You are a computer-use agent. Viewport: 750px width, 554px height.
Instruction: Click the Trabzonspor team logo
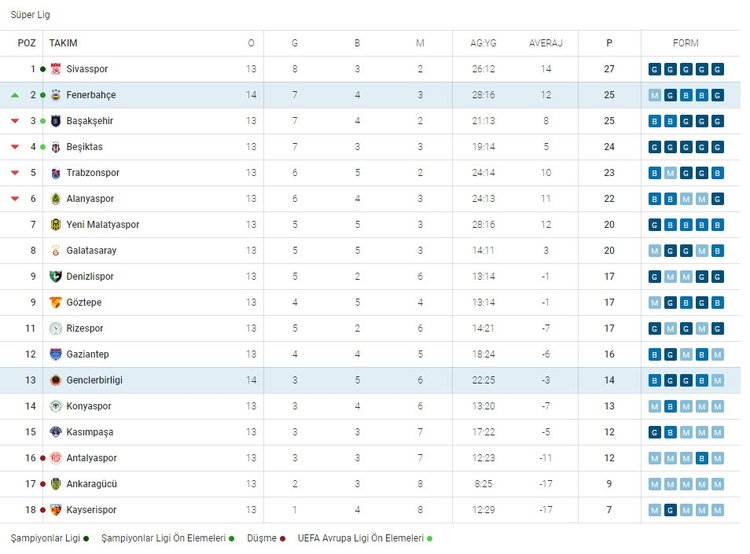(x=56, y=173)
